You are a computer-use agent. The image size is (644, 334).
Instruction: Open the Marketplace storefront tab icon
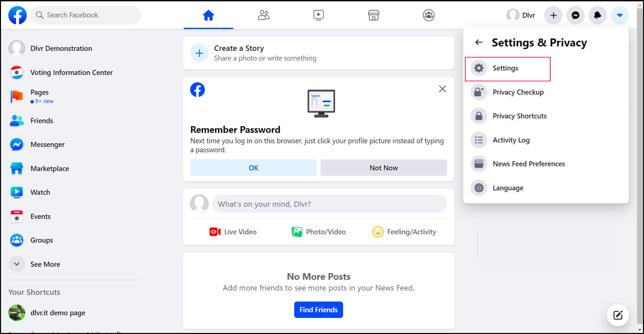[374, 15]
